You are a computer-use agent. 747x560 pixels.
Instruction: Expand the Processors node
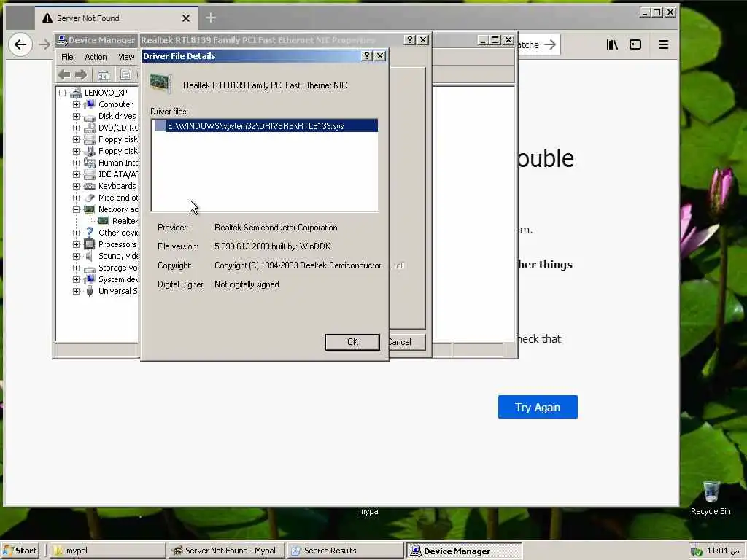(x=76, y=244)
